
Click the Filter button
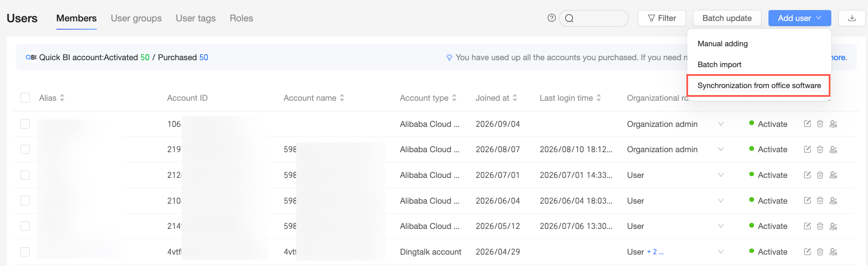click(662, 18)
